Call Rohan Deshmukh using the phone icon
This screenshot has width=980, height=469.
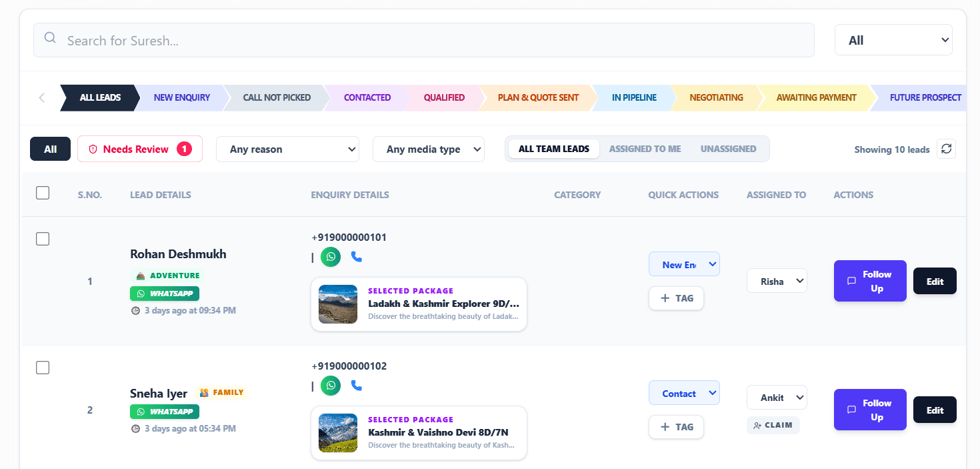(x=357, y=257)
